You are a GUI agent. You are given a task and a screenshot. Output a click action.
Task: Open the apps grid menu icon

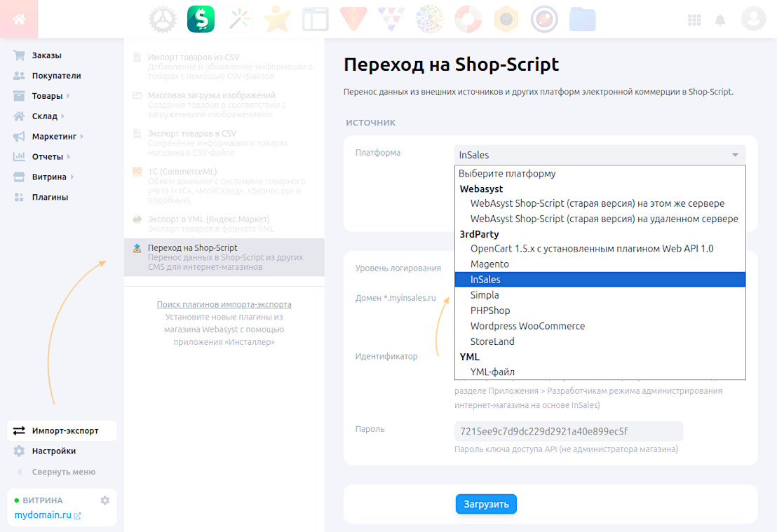point(694,20)
